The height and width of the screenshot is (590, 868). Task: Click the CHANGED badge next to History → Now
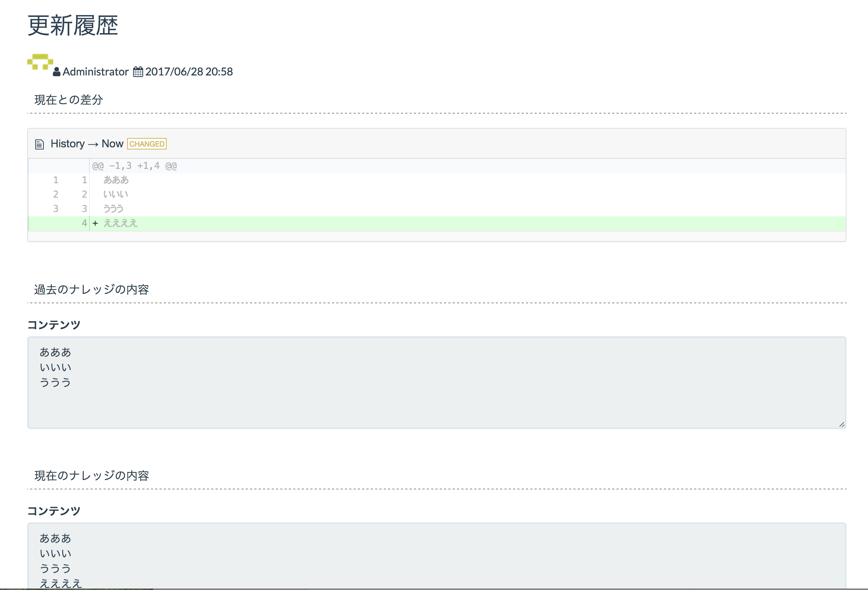(x=147, y=143)
